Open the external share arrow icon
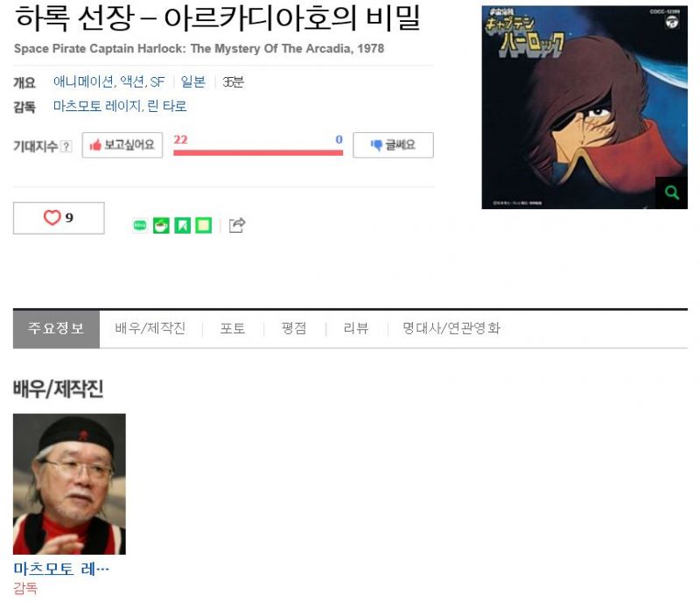The height and width of the screenshot is (609, 700). 237,225
